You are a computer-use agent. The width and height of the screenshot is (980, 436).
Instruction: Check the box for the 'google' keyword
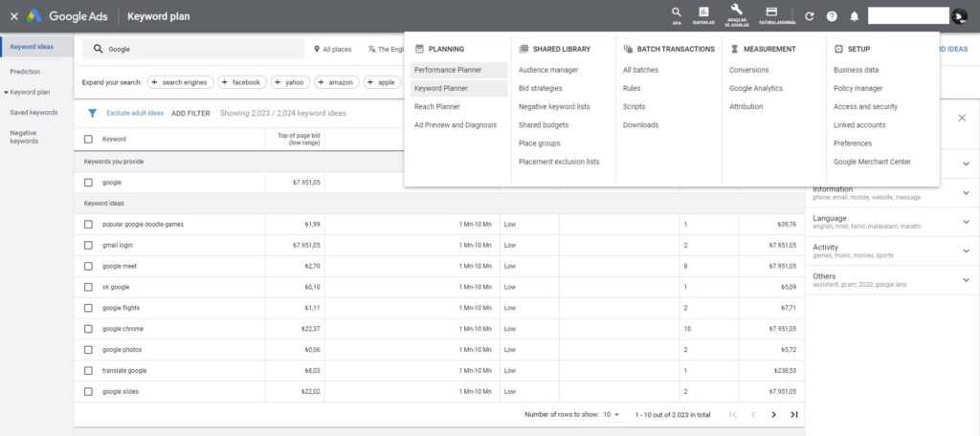[88, 183]
